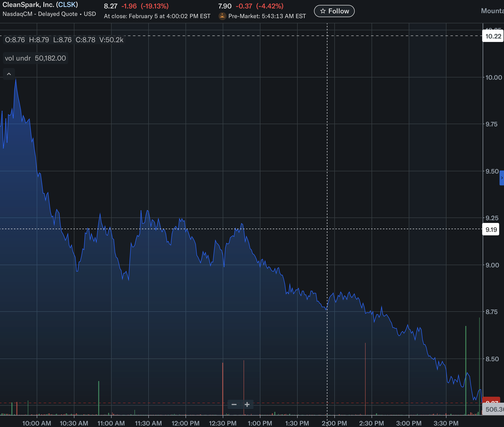Select the 12:00 PM time axis marker
The height and width of the screenshot is (427, 504).
(x=186, y=423)
